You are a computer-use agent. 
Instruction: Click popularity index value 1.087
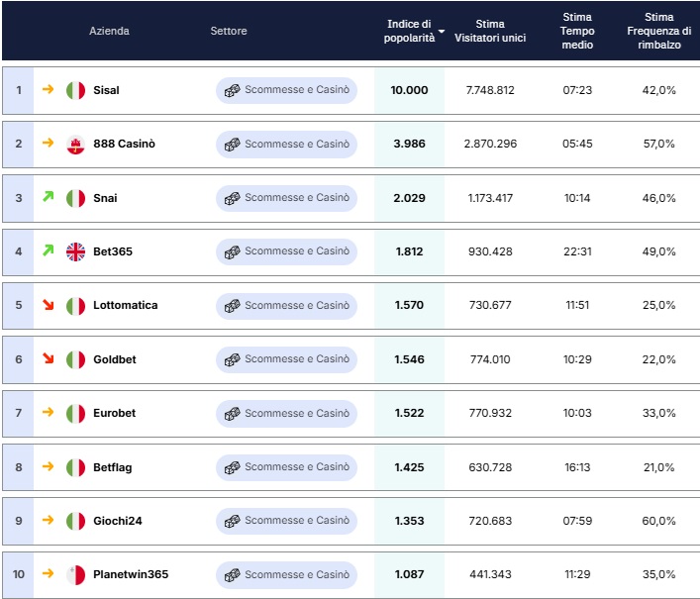409,574
